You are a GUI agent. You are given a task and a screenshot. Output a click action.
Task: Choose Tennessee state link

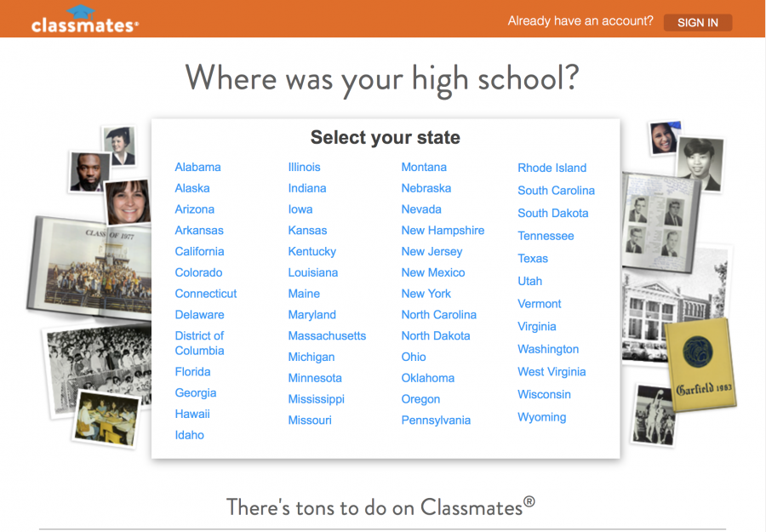point(546,236)
